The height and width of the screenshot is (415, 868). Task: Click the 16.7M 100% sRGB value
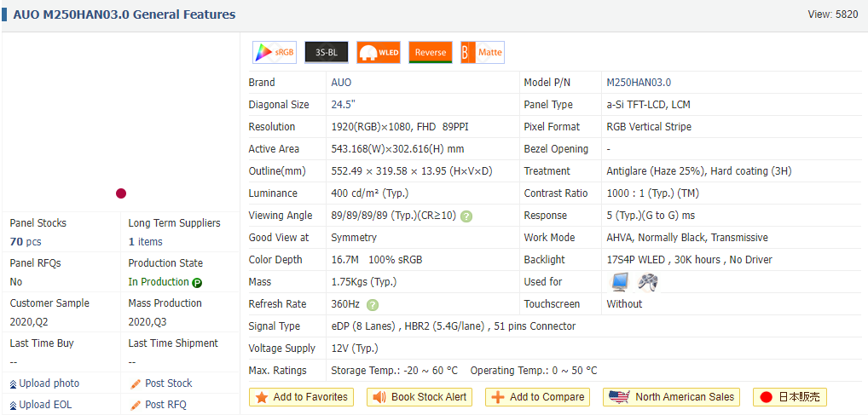tap(376, 260)
